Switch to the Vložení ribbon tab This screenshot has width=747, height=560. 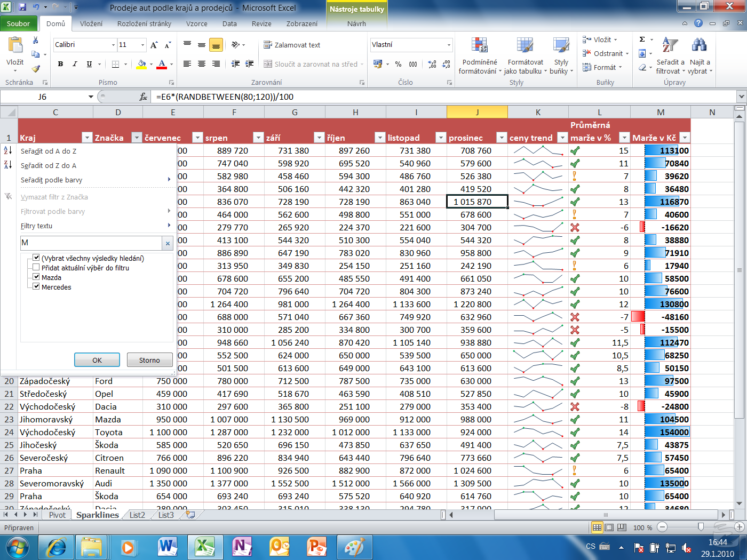point(91,23)
